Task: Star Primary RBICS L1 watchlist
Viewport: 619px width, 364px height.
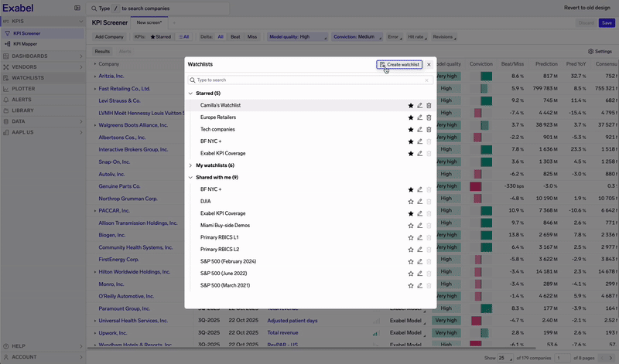Action: [x=411, y=237]
